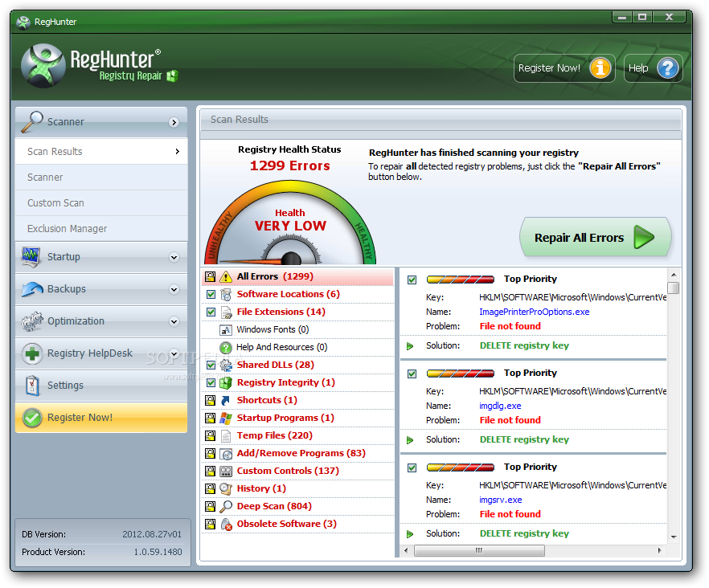This screenshot has width=709, height=588.
Task: Toggle the Shortcuts category checkbox
Action: [x=211, y=401]
